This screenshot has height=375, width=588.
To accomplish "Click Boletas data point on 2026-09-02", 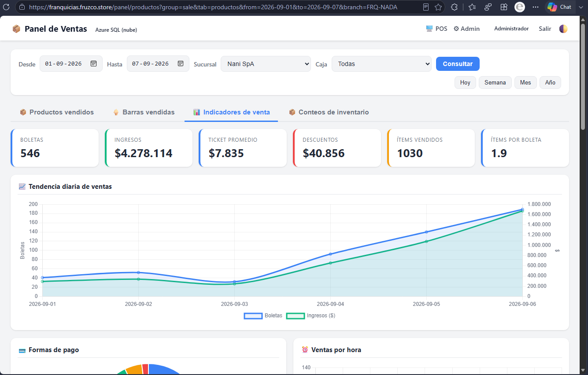I will click(138, 272).
